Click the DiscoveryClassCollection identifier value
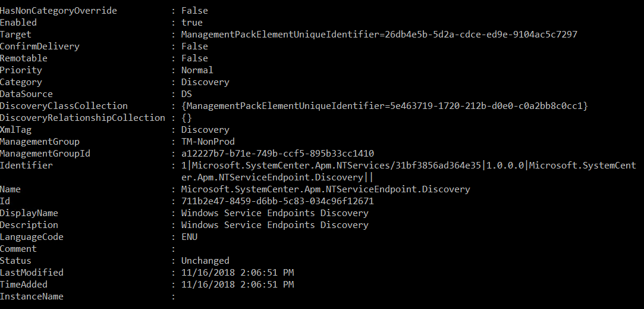The height and width of the screenshot is (309, 644). click(x=384, y=106)
